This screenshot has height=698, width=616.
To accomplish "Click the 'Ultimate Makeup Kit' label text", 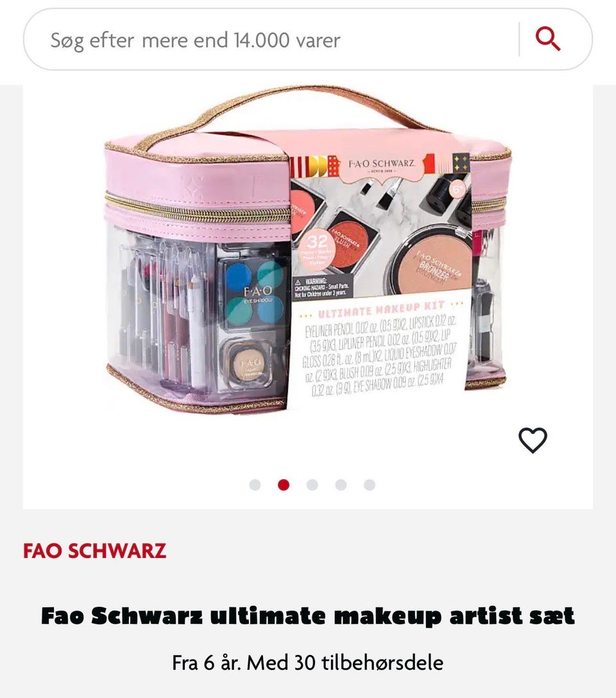I will pos(381,308).
